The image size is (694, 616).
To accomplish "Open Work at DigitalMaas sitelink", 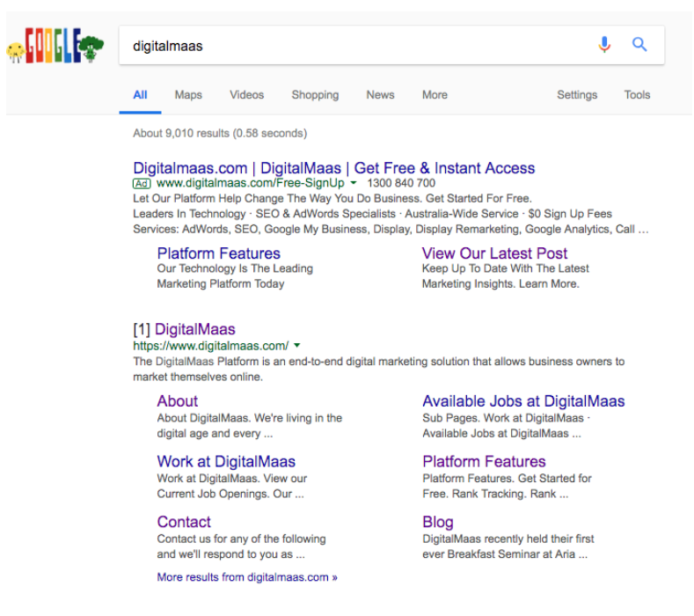I will pyautogui.click(x=226, y=461).
